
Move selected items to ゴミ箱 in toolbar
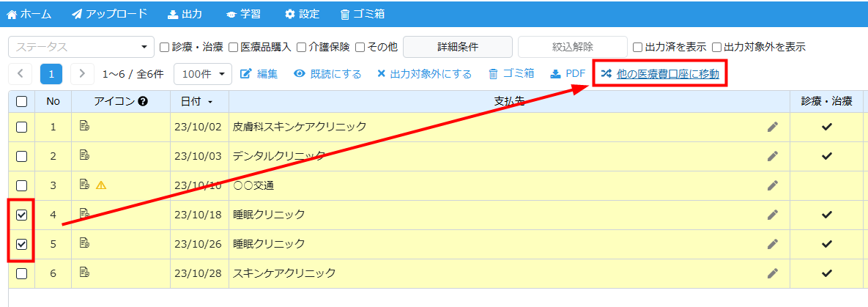pos(511,74)
